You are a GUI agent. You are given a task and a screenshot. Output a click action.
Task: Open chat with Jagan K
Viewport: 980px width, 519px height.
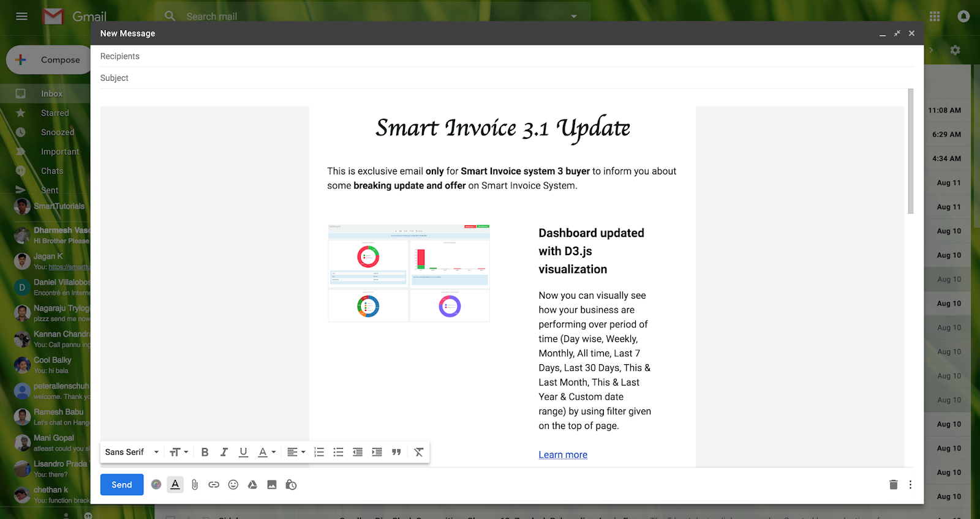point(52,261)
